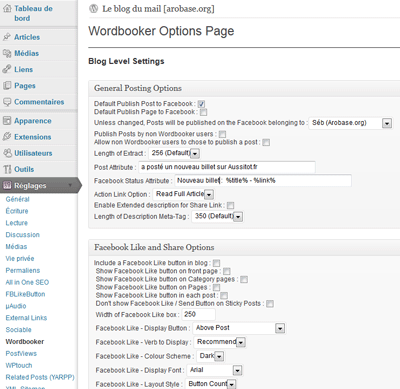Open the Pages menu

coord(25,86)
